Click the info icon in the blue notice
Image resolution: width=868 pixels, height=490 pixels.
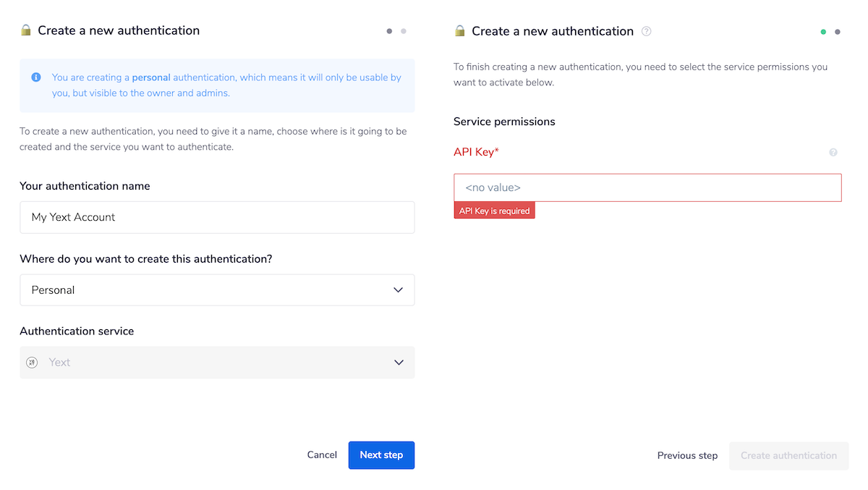(x=35, y=77)
